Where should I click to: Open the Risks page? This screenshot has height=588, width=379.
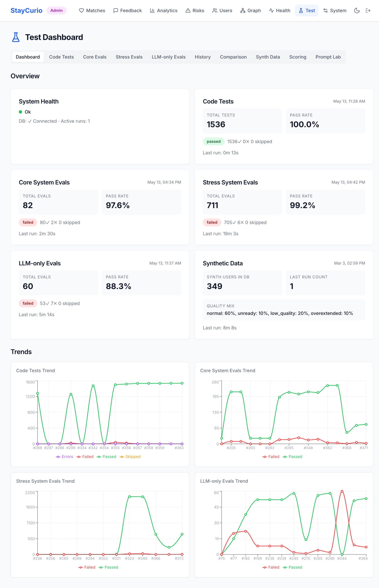tap(195, 11)
